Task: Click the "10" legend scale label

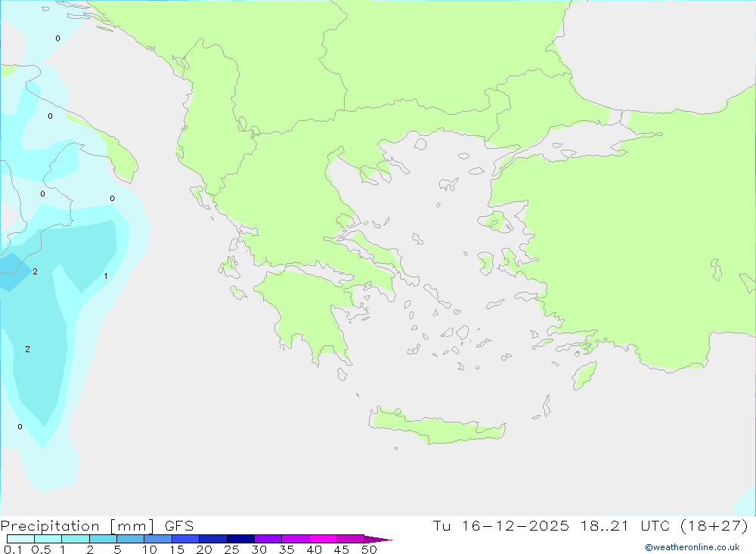Action: click(150, 549)
